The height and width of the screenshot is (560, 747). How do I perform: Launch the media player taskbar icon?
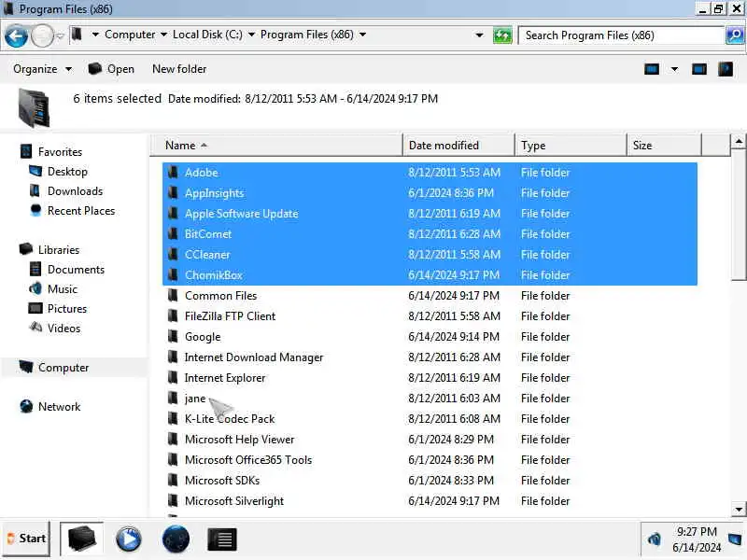click(x=129, y=539)
